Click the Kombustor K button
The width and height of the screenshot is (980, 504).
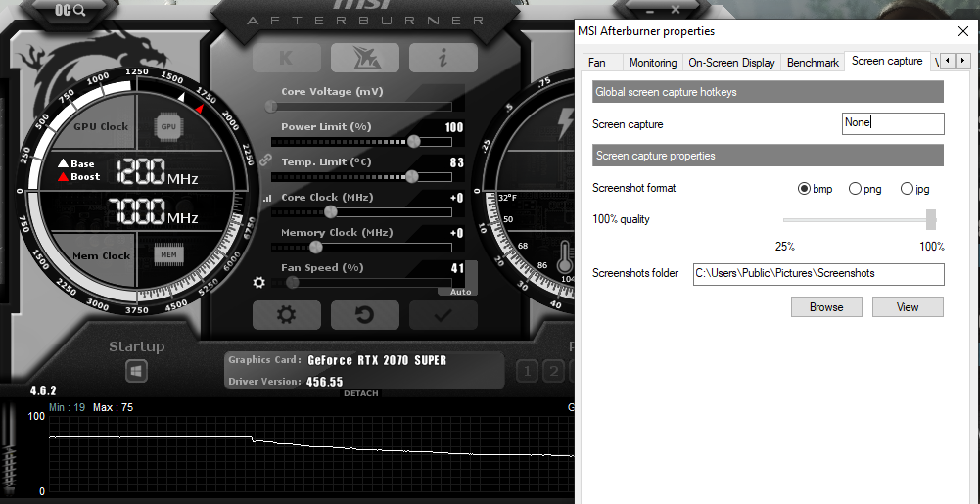coord(286,58)
